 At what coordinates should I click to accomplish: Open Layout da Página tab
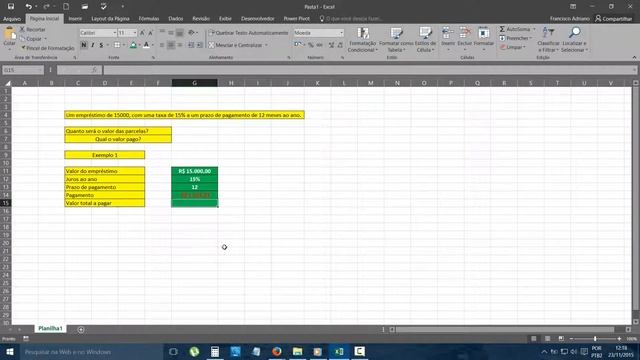pyautogui.click(x=110, y=19)
